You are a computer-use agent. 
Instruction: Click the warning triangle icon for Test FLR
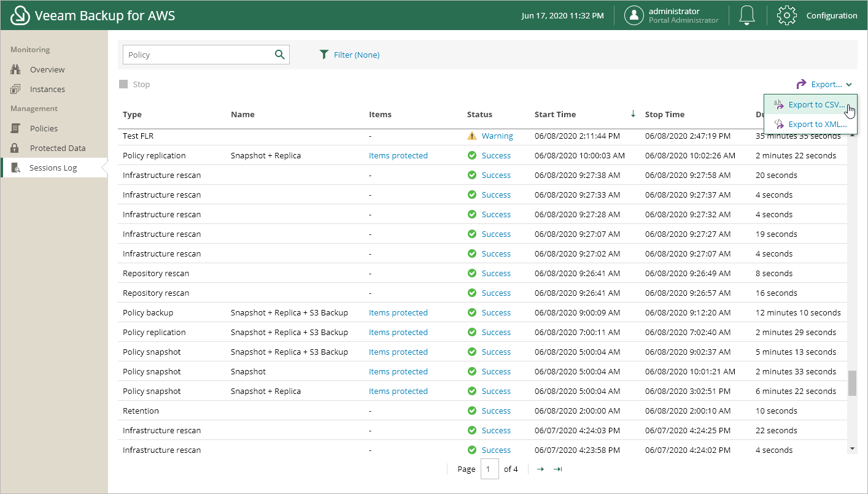(471, 136)
